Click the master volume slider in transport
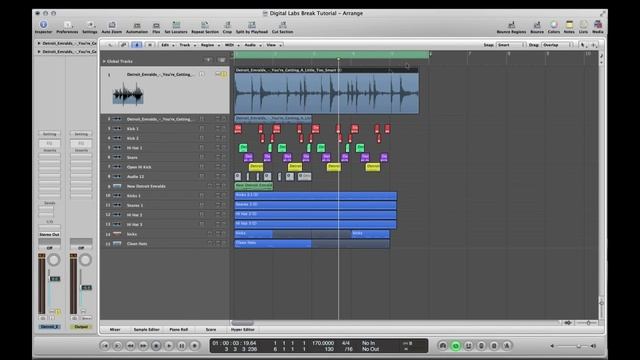Image resolution: width=640 pixels, height=360 pixels. pyautogui.click(x=572, y=346)
